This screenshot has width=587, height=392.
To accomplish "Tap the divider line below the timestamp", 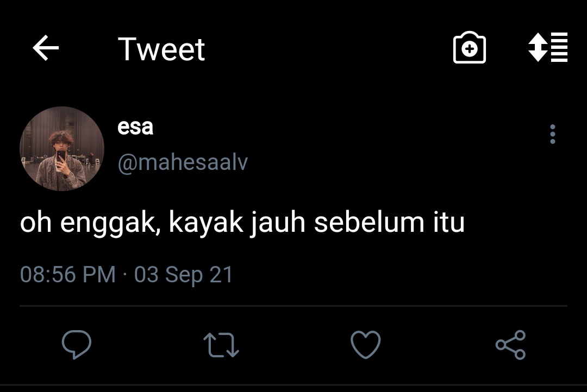I will pos(293,306).
